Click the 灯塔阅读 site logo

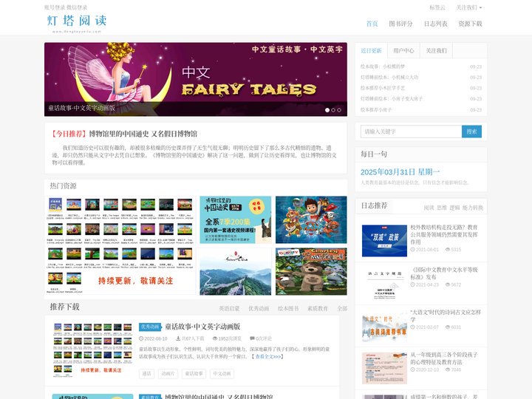(77, 23)
